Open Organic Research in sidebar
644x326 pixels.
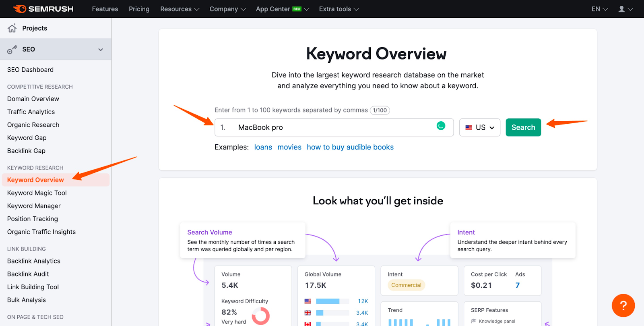(33, 125)
